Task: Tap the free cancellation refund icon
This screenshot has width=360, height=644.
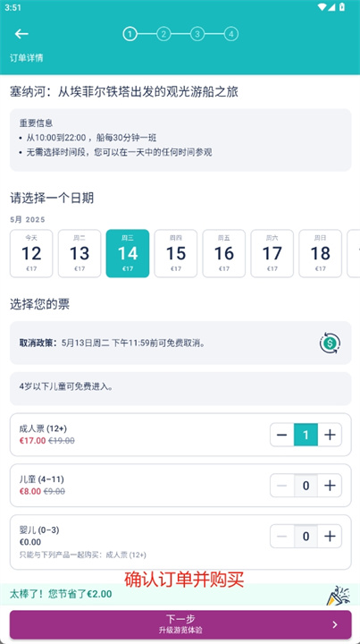Action: 330,343
